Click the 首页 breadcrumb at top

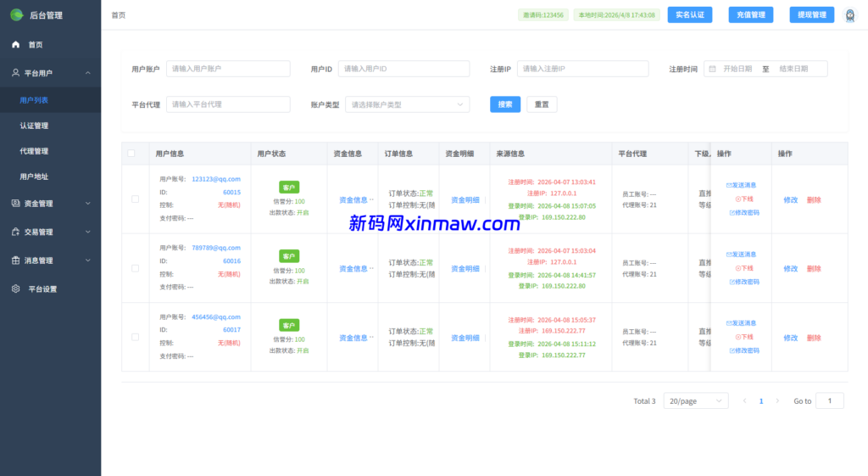tap(119, 15)
